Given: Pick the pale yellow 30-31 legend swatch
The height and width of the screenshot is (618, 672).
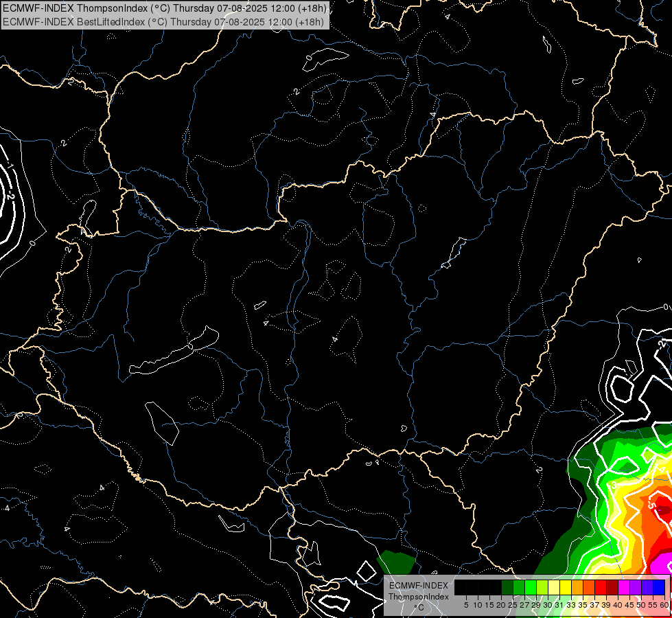Looking at the screenshot, I should tap(554, 587).
